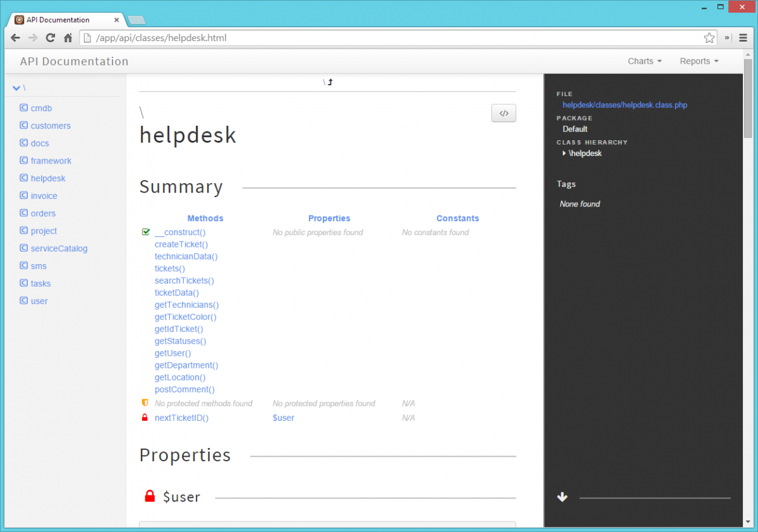Click the browser home icon
Screen dimensions: 758x532
68,38
